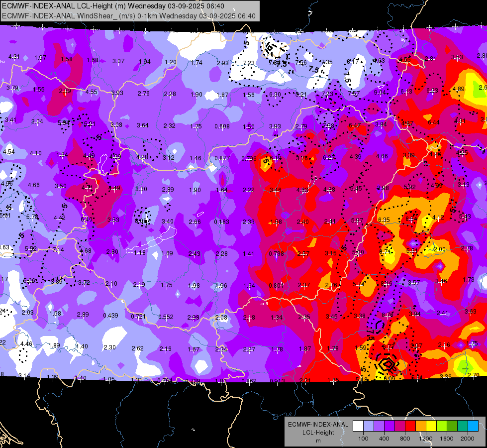487x448 pixels.
Task: Click the LCL-Height title line in header
Action: [x=113, y=6]
